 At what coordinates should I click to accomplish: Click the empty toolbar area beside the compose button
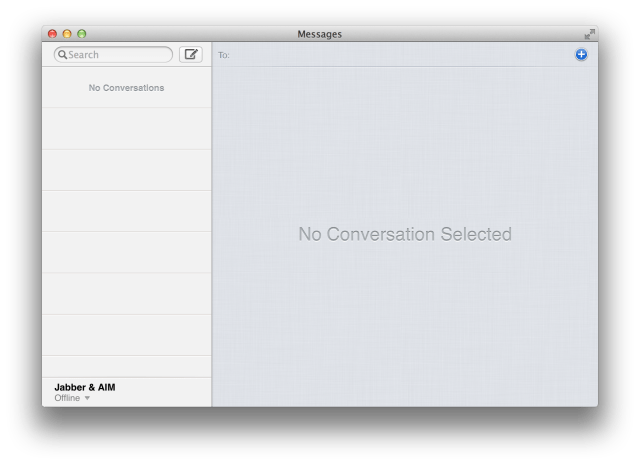207,55
